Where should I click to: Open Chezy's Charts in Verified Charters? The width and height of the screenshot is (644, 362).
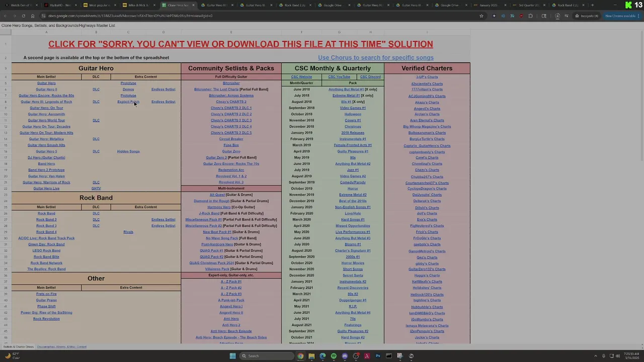(x=427, y=170)
